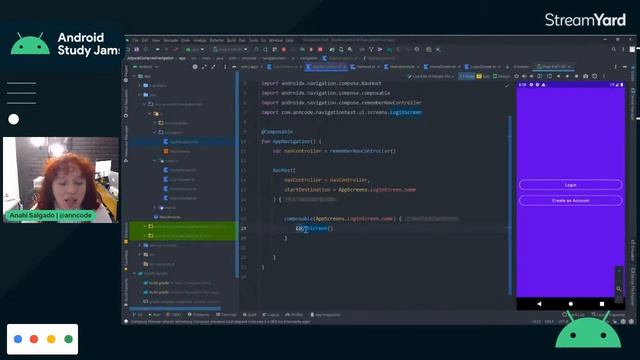Viewport: 640px width, 360px height.
Task: Tap the Android recents square in emulator
Action: point(602,304)
